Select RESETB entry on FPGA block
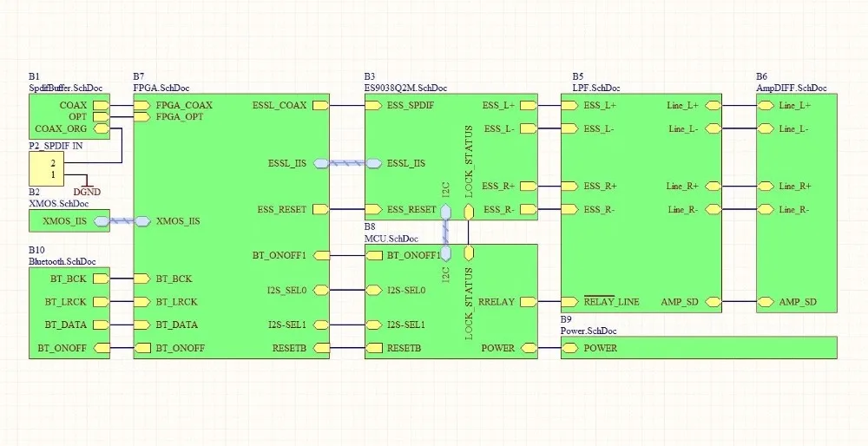 (321, 348)
